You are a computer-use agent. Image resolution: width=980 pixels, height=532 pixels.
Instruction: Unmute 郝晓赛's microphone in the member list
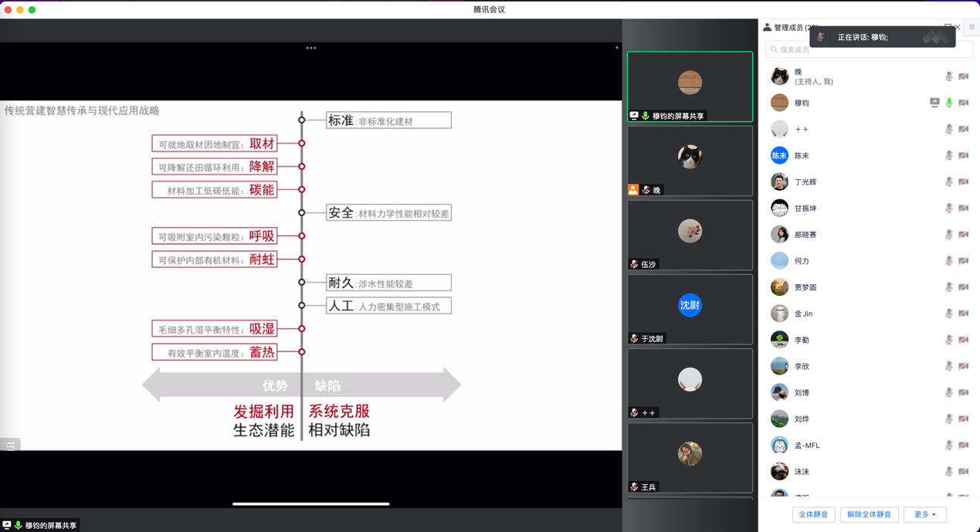click(949, 235)
